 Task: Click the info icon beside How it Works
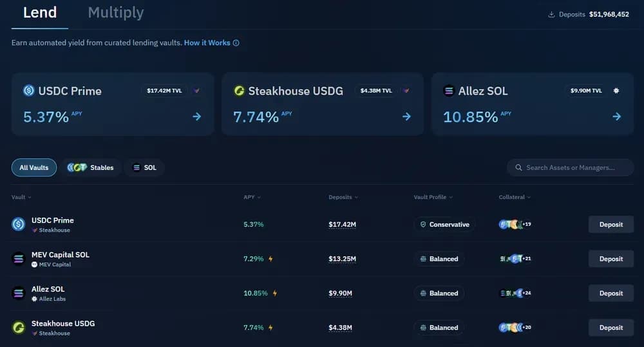(x=236, y=42)
